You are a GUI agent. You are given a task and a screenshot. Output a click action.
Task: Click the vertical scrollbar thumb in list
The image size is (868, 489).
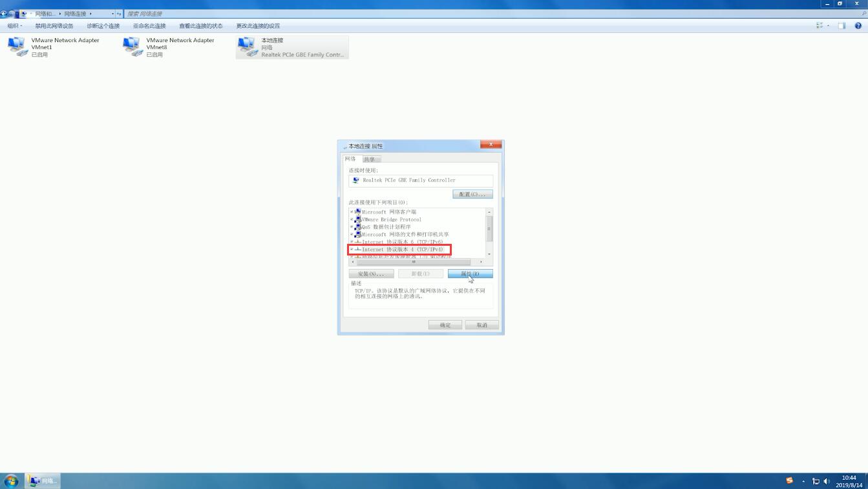click(x=489, y=228)
